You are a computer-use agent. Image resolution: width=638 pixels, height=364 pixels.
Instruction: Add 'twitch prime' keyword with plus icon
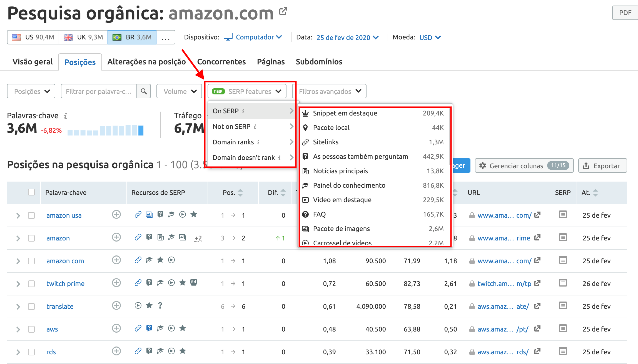tap(116, 283)
